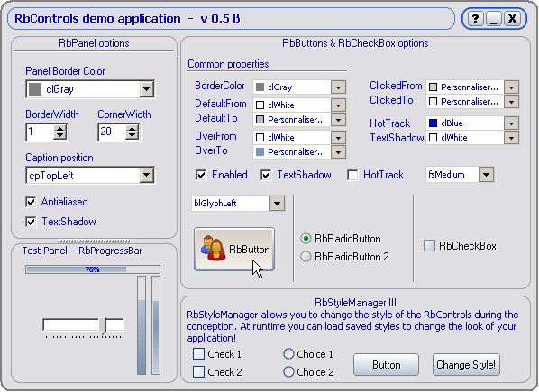This screenshot has height=392, width=539.
Task: Decrease CornerWidth with down spinner arrow
Action: pyautogui.click(x=132, y=136)
